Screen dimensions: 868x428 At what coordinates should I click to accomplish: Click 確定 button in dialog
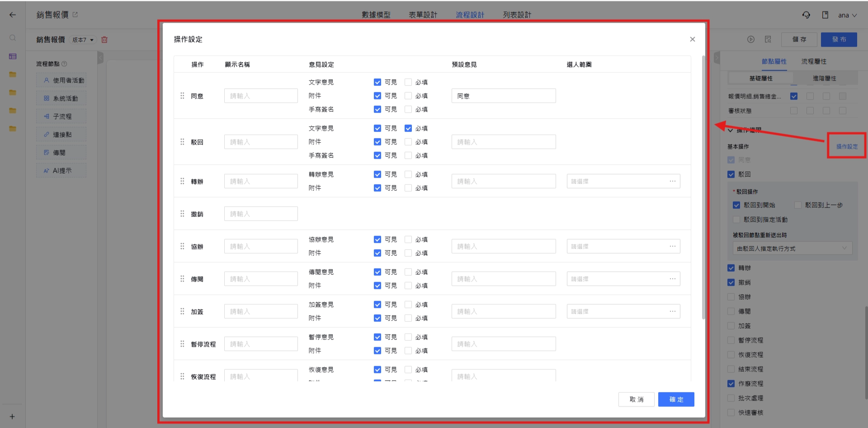[x=676, y=400]
